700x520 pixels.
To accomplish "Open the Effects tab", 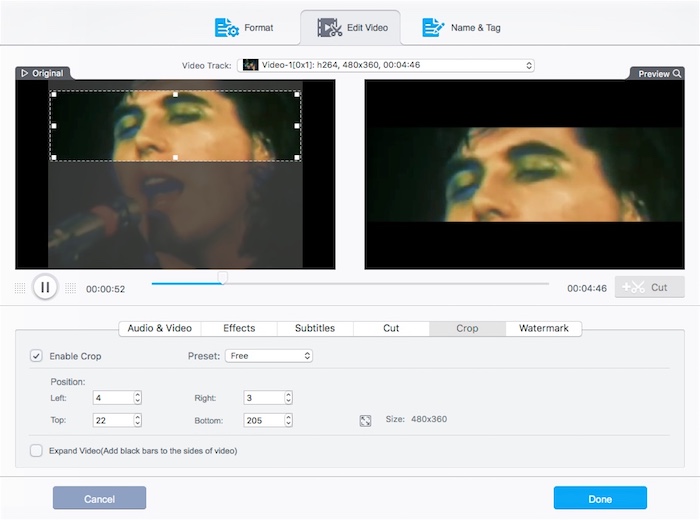I will click(x=239, y=329).
